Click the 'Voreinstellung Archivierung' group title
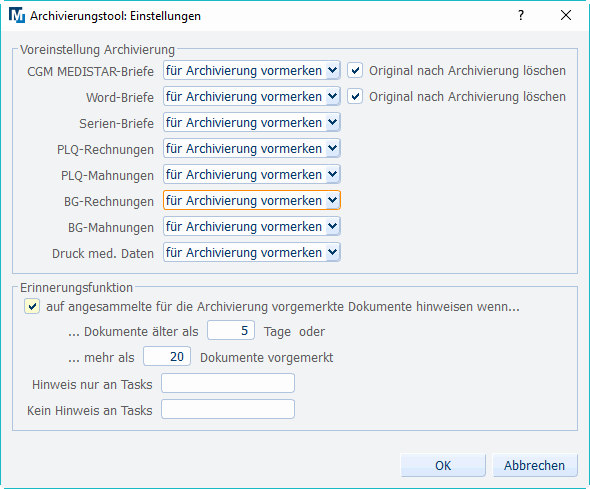The image size is (590, 489). point(97,50)
